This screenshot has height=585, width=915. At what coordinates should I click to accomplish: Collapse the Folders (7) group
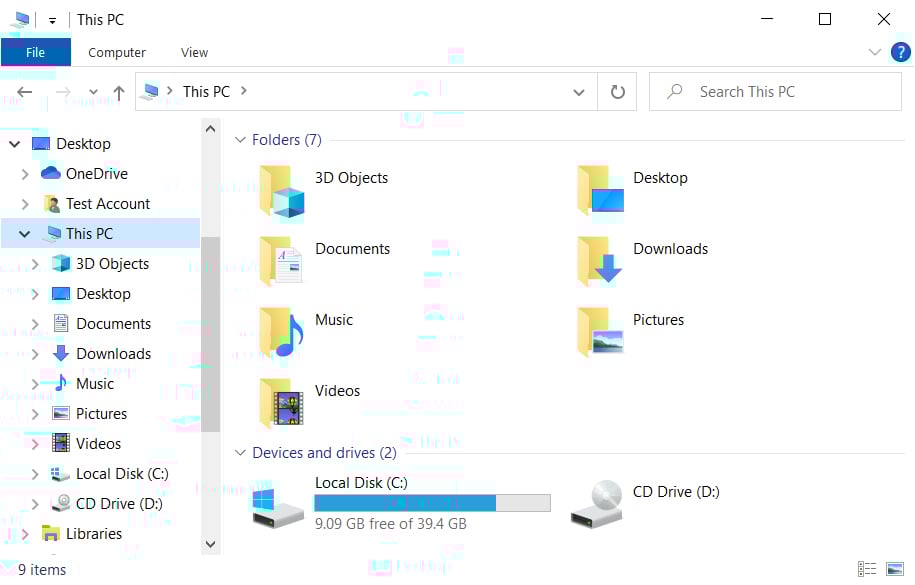(240, 140)
